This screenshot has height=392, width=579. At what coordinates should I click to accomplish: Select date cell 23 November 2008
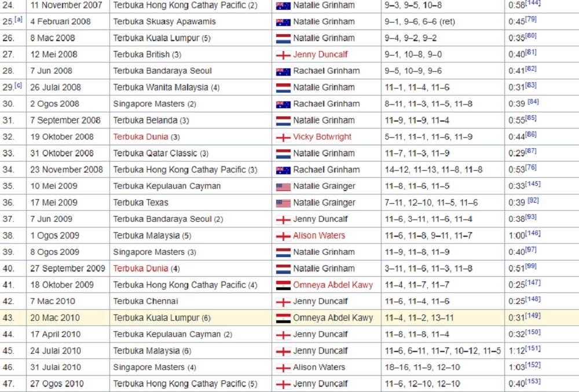pos(68,170)
